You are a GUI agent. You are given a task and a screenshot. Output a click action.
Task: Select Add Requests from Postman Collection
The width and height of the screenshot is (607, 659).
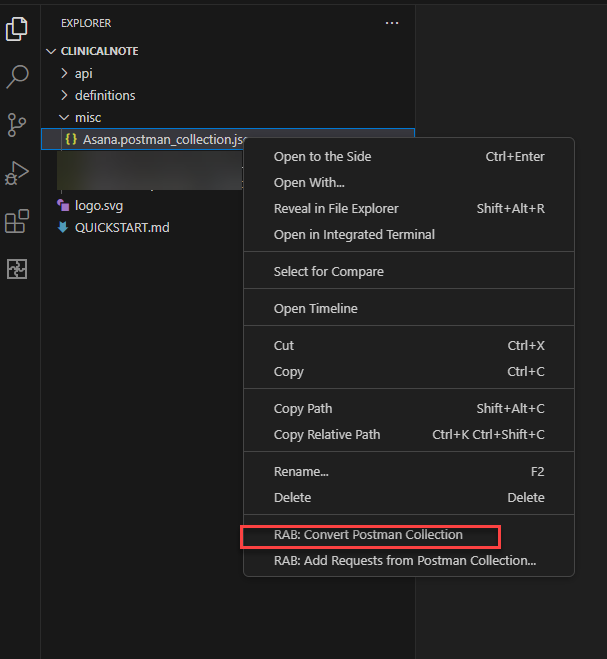[x=404, y=560]
